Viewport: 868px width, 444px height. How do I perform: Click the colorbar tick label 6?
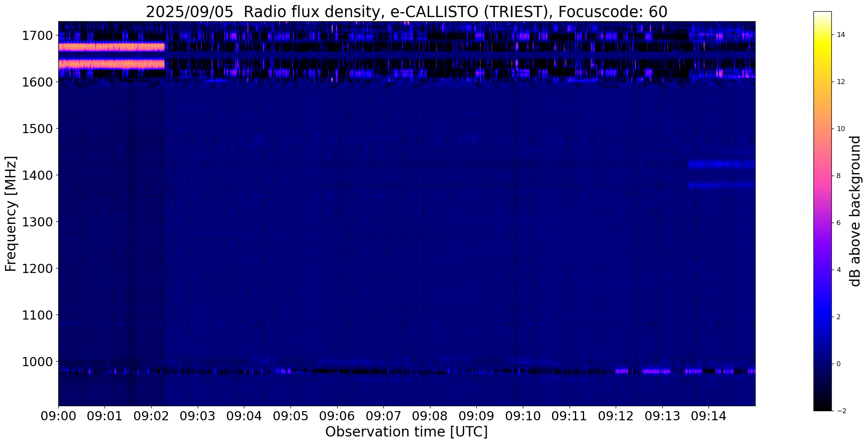point(838,223)
